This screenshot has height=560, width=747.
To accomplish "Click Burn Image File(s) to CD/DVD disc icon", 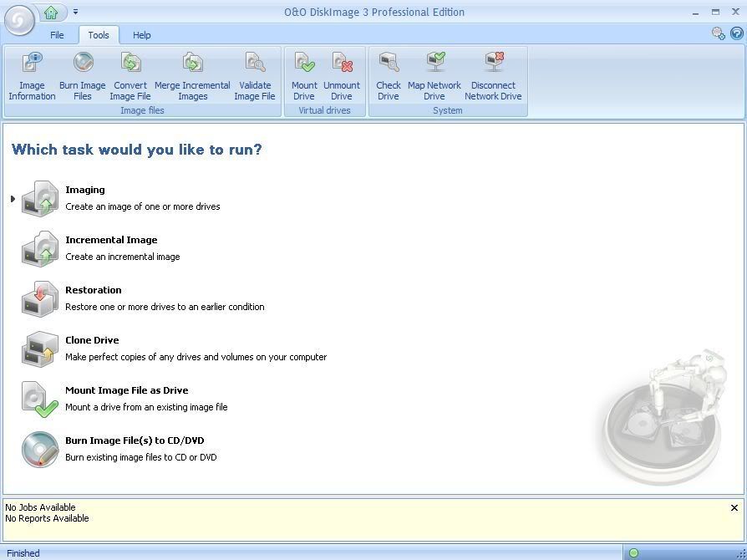I will pos(40,449).
